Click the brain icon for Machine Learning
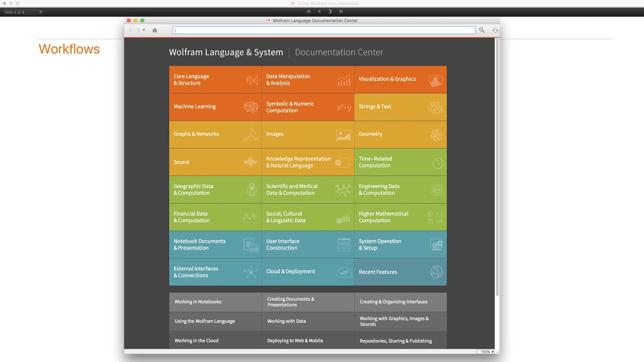This screenshot has width=644, height=362. (x=251, y=107)
